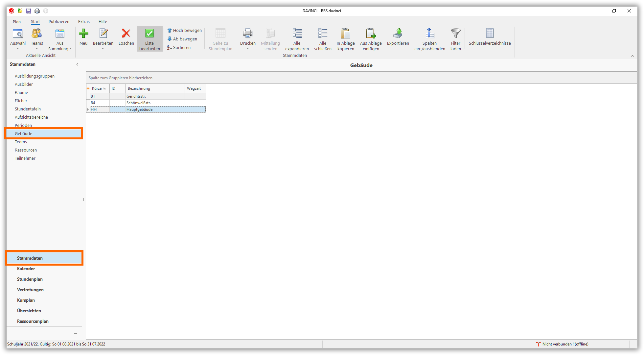This screenshot has height=355, width=644.
Task: Collapse the Stammdaten side panel chevron
Action: (77, 64)
